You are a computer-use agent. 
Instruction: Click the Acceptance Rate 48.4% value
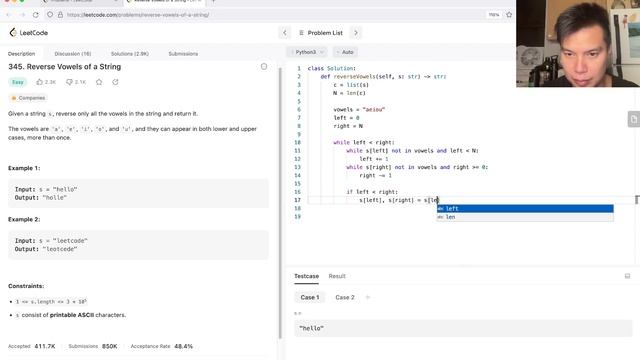(183, 346)
